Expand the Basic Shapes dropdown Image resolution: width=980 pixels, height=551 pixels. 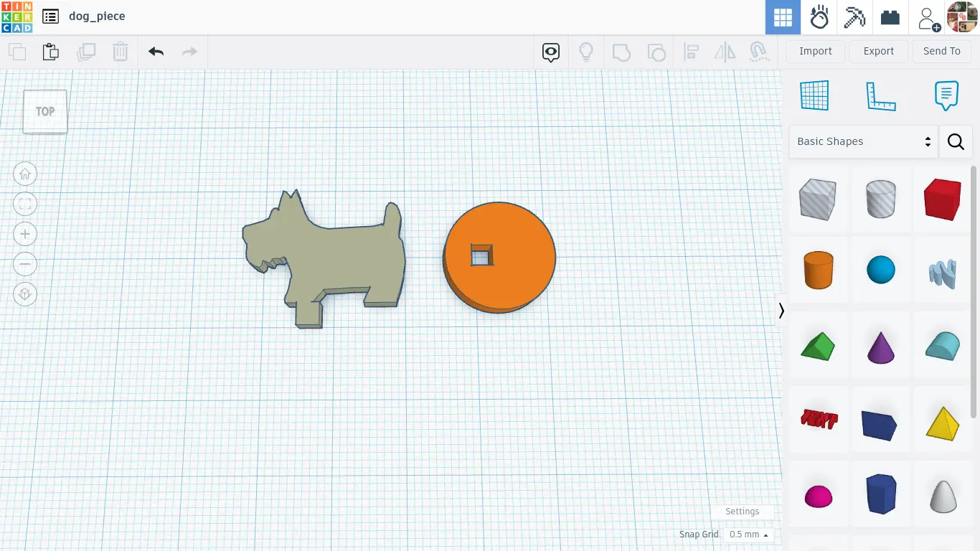(863, 142)
